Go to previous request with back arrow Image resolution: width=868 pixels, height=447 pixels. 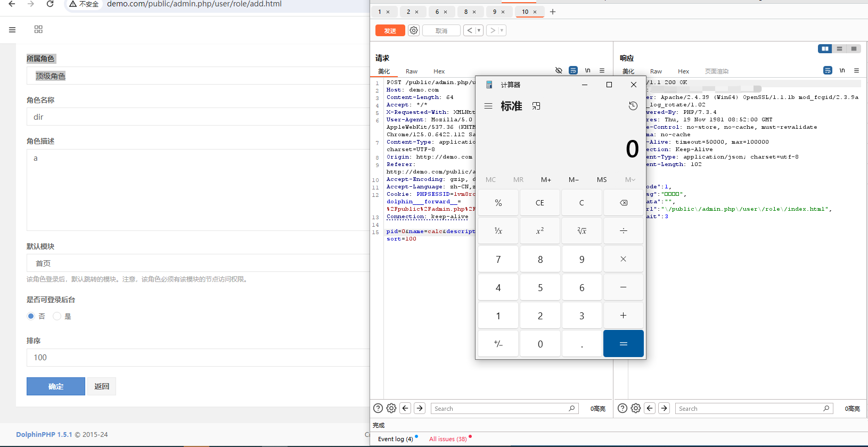[x=469, y=30]
